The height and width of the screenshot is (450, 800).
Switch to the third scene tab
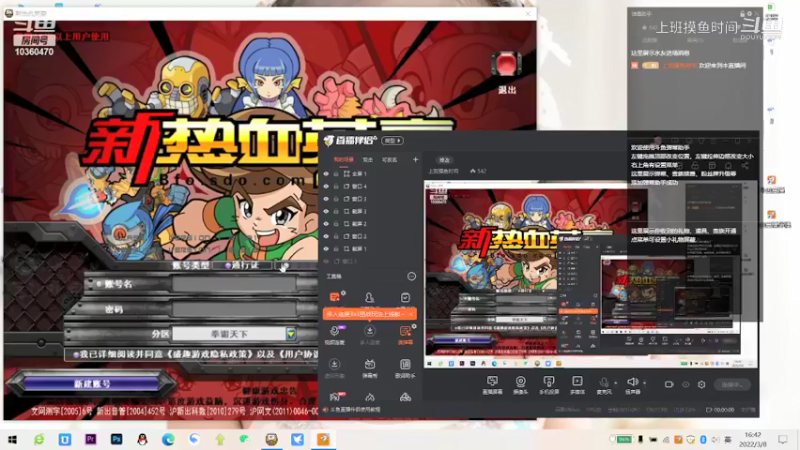pos(389,160)
